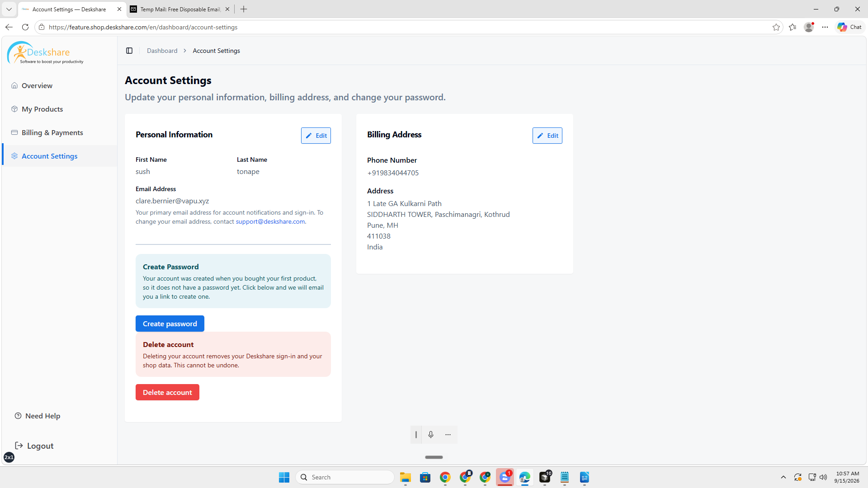This screenshot has height=488, width=868.
Task: Open volume control in system tray
Action: point(823,477)
